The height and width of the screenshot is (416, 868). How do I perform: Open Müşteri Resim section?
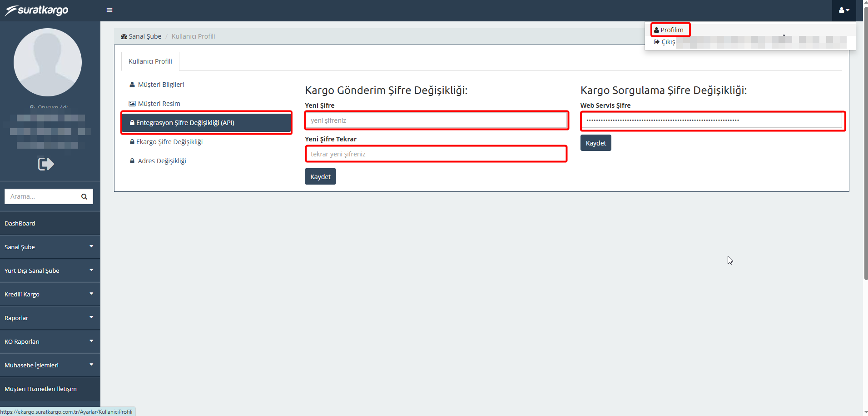tap(159, 104)
